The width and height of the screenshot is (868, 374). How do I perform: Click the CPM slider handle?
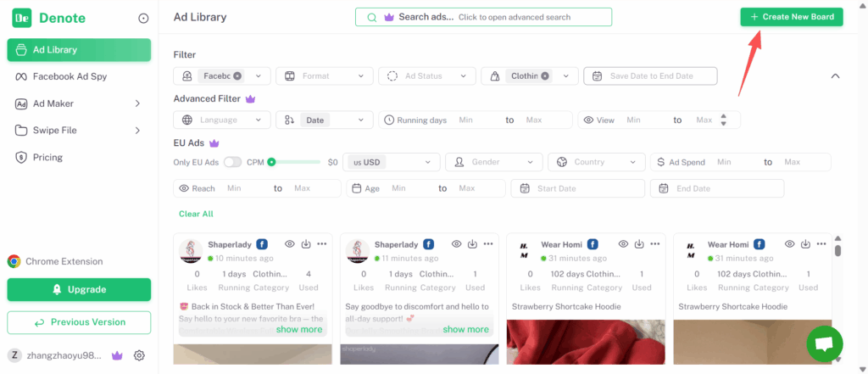coord(271,162)
